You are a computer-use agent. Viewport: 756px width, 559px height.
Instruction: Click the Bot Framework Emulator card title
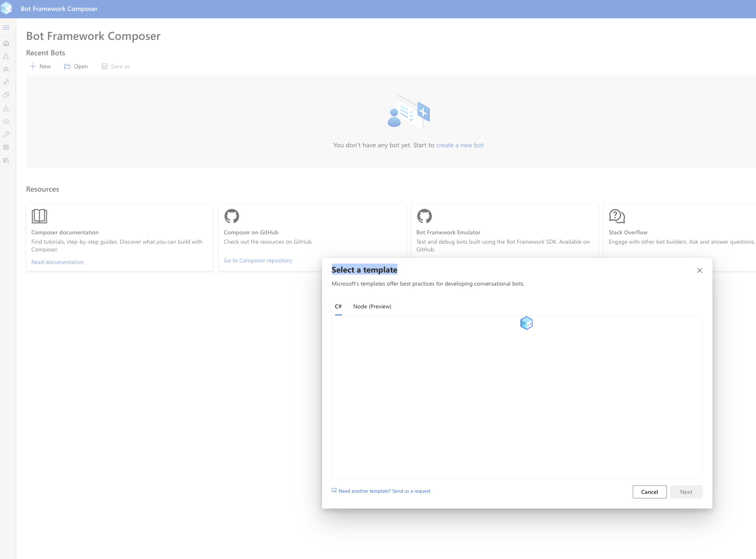pyautogui.click(x=448, y=232)
